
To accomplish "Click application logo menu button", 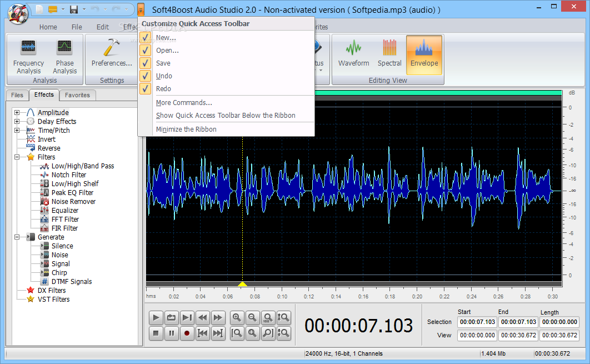I will point(18,13).
